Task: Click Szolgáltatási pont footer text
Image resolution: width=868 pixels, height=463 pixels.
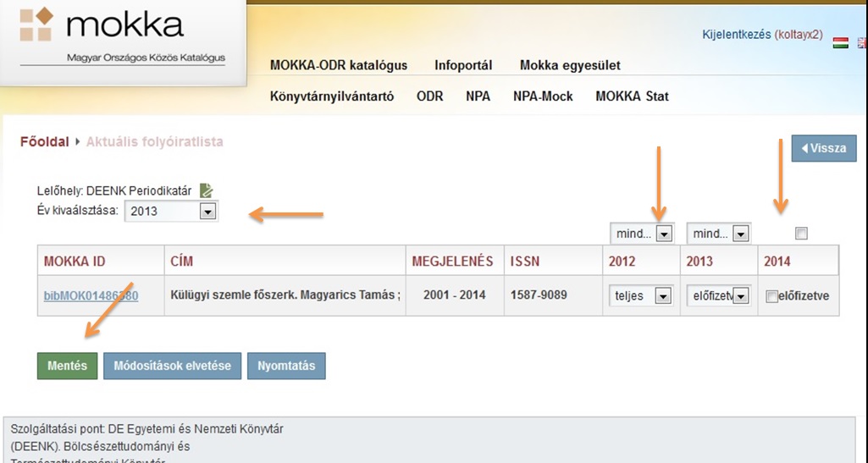Action: pos(147,429)
